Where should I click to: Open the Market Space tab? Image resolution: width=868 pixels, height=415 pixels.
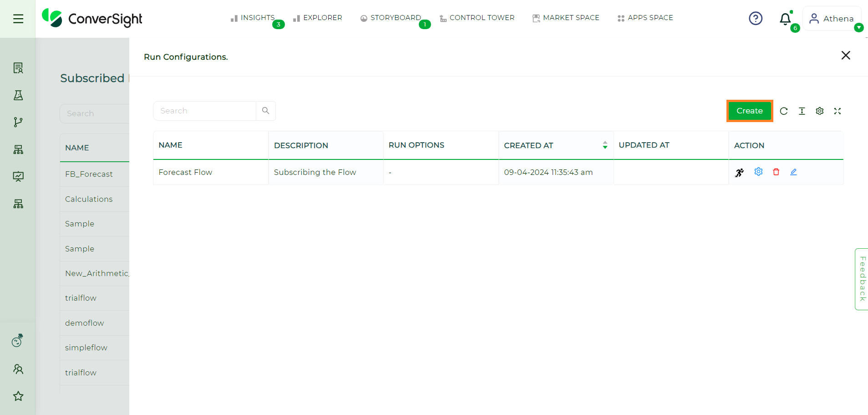[566, 18]
